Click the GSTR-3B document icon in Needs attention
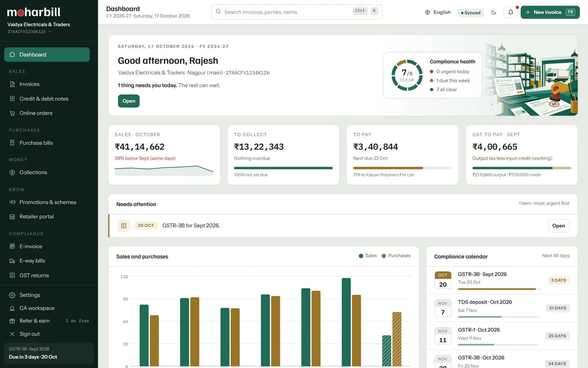This screenshot has height=368, width=588. [x=124, y=226]
